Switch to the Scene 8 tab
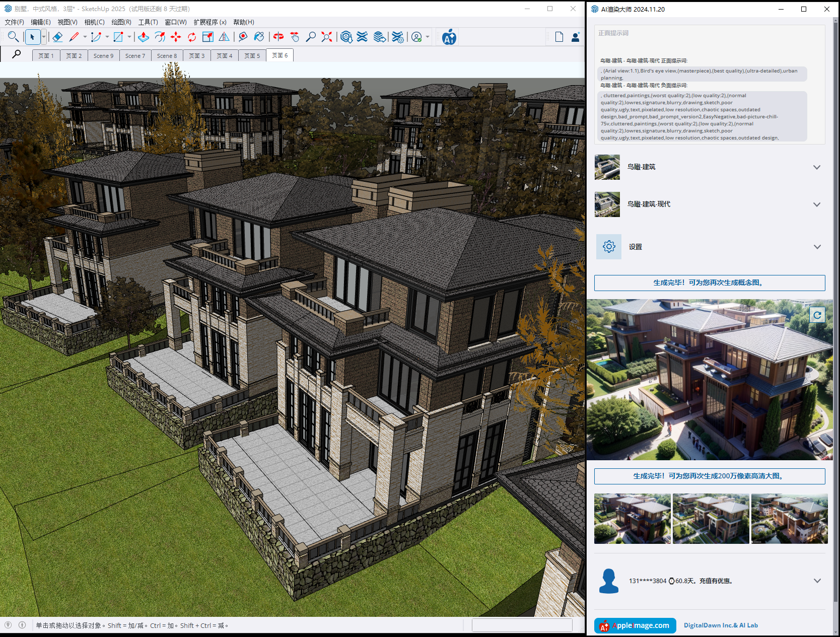 tap(167, 56)
